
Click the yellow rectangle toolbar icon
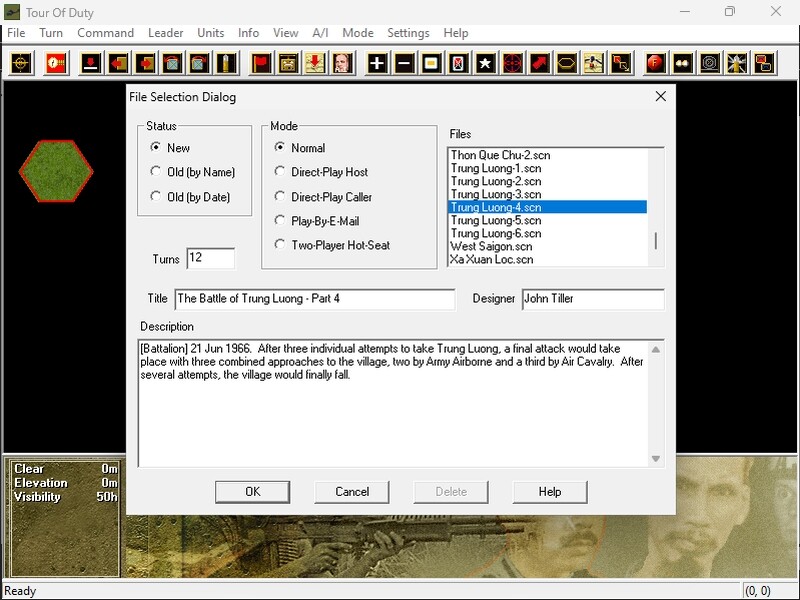point(431,64)
